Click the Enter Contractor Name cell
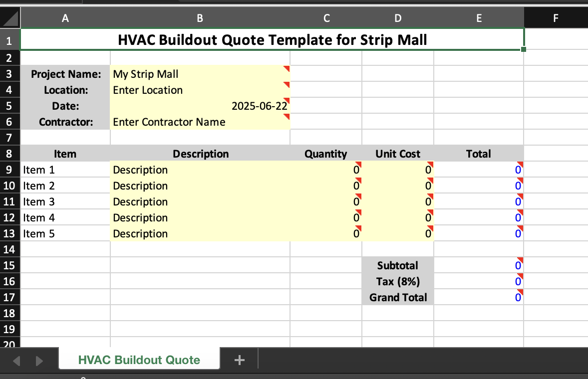This screenshot has width=588, height=379. (200, 122)
